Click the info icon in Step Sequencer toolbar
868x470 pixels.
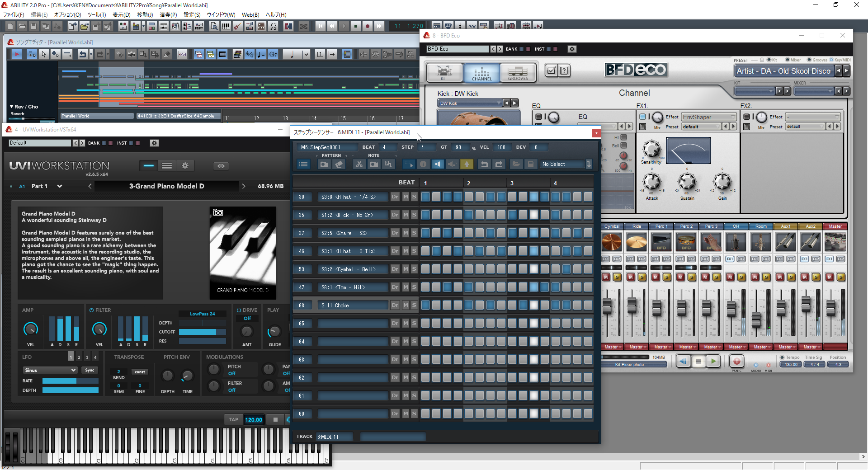tap(423, 164)
